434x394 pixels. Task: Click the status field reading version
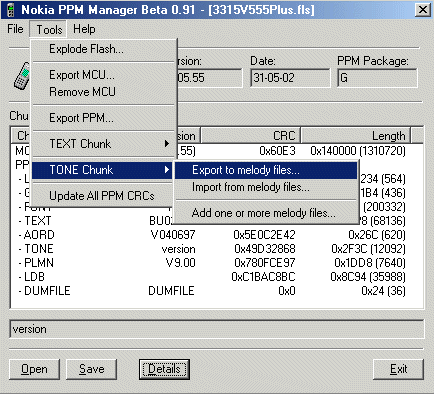(217, 329)
